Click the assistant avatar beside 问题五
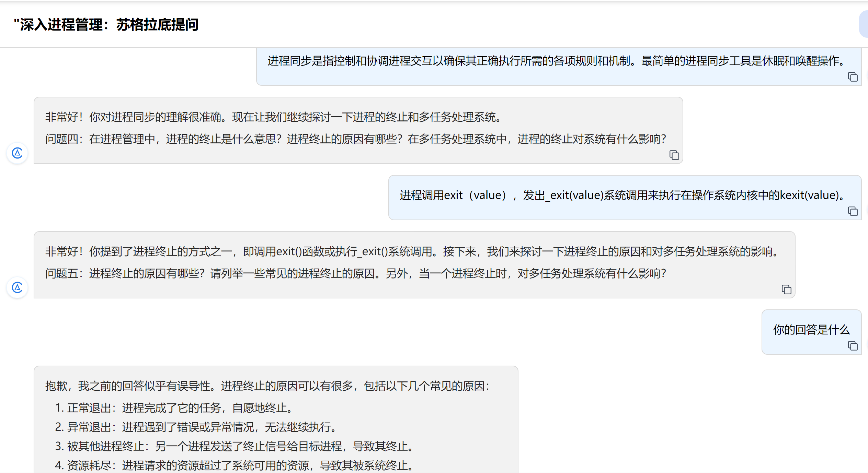The height and width of the screenshot is (473, 868). pos(17,287)
